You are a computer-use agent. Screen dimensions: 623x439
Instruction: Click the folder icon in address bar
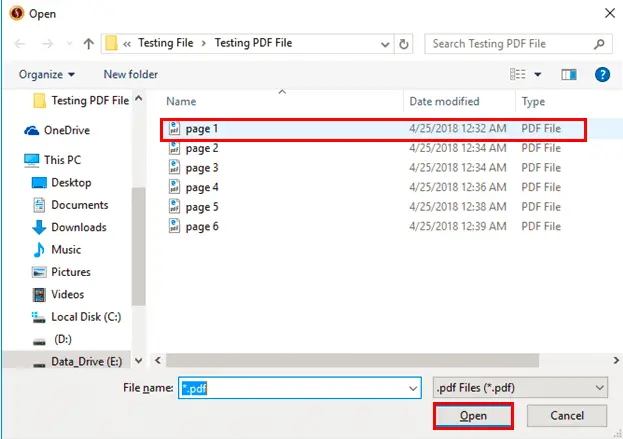click(x=111, y=43)
